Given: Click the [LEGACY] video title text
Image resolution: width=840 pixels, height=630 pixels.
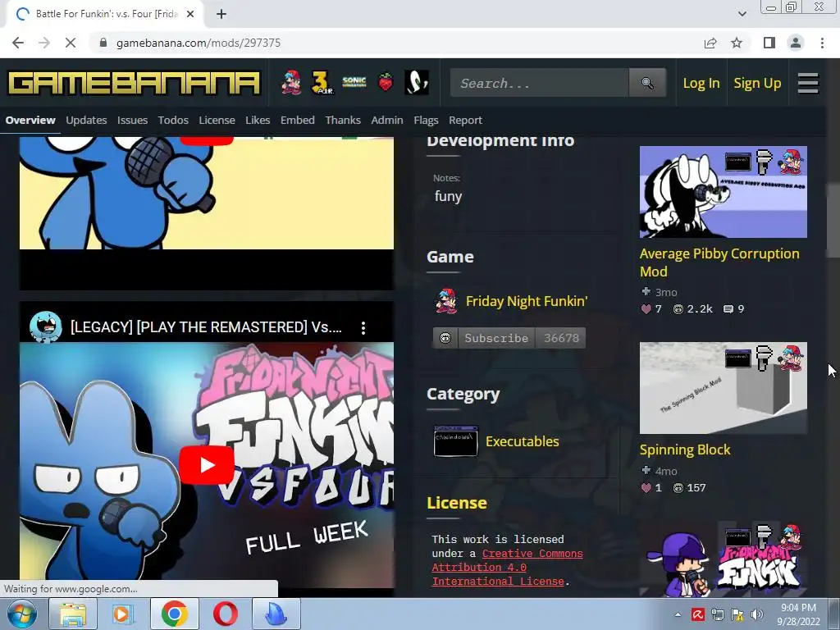Looking at the screenshot, I should pos(206,326).
